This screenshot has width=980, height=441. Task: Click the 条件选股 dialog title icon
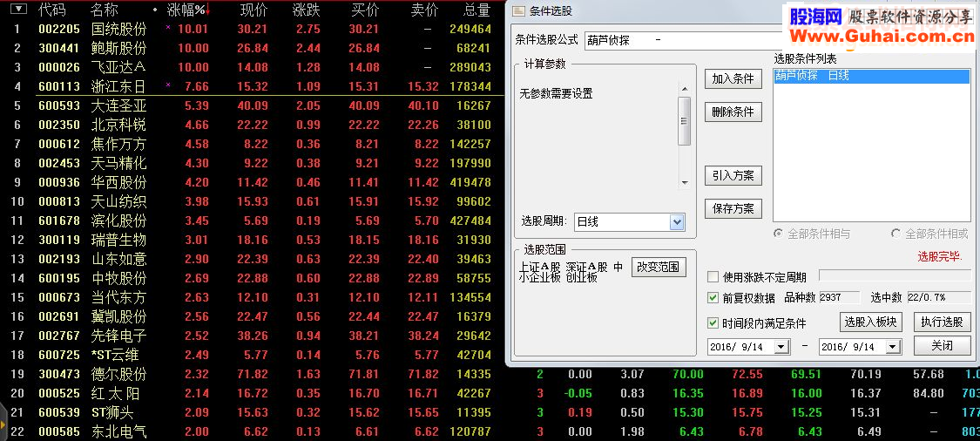[x=518, y=11]
